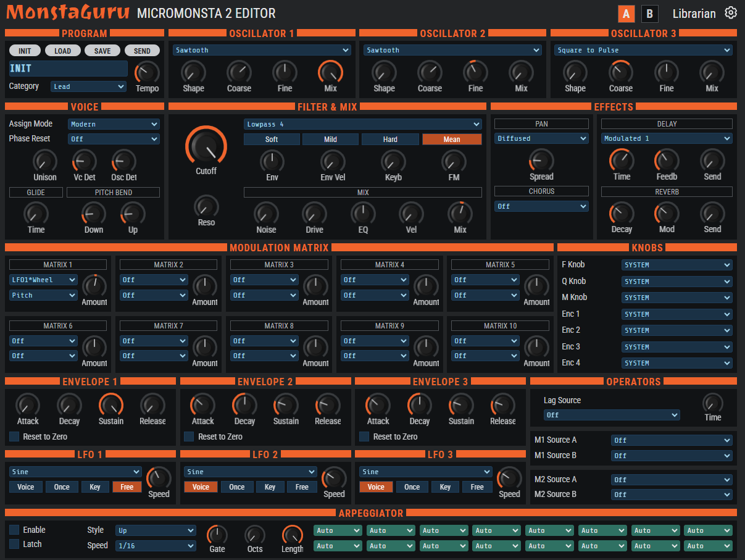
Task: Open Oscillator 3 Square to Pulse dropdown
Action: 644,50
